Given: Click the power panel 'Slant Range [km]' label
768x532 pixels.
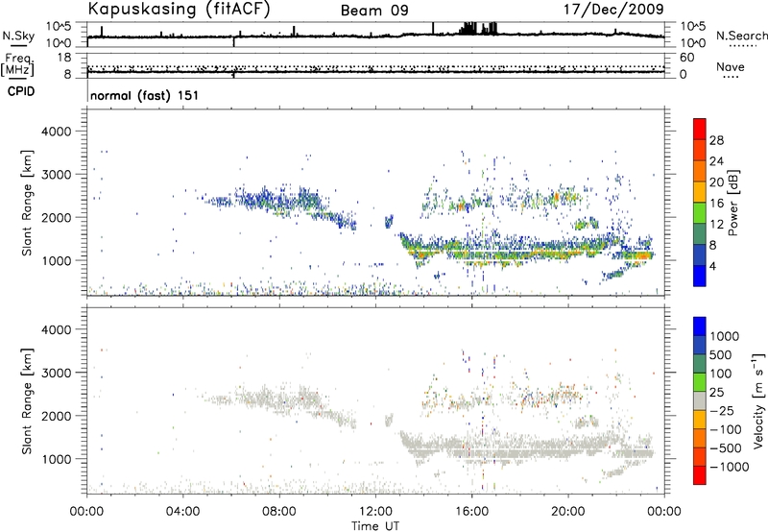Looking at the screenshot, I should click(x=27, y=203).
